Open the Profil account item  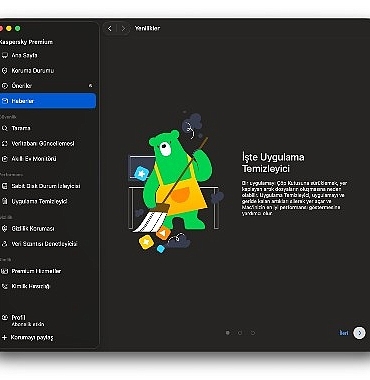(x=48, y=321)
